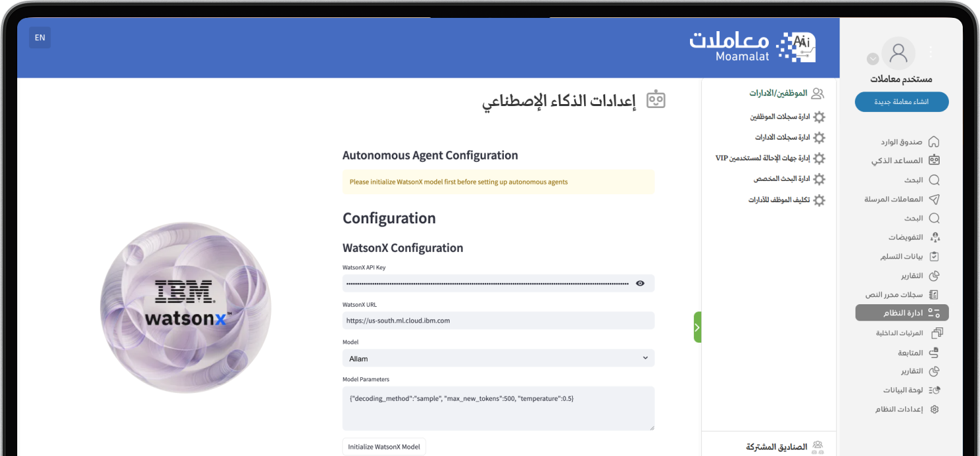980x456 pixels.
Task: Open text editor logs (سجلات محرر النص) icon
Action: (934, 294)
